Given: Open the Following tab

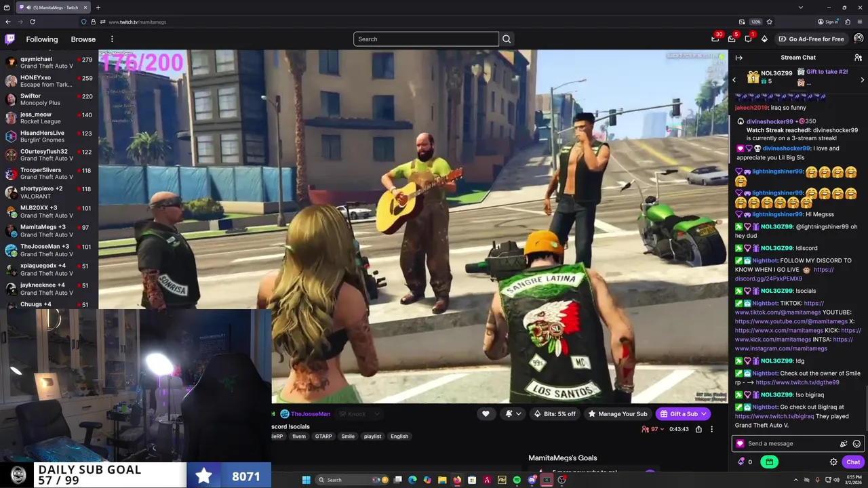Looking at the screenshot, I should point(42,39).
